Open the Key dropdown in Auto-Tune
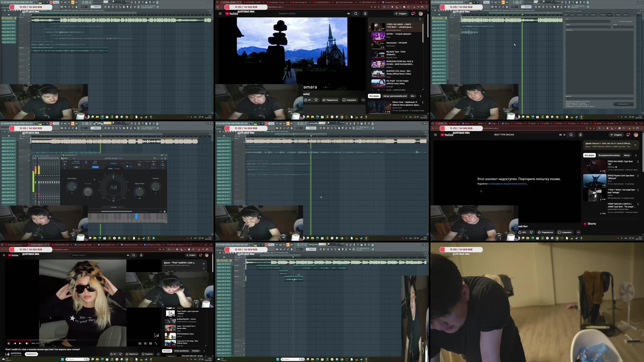The image size is (644, 362). tap(86, 163)
